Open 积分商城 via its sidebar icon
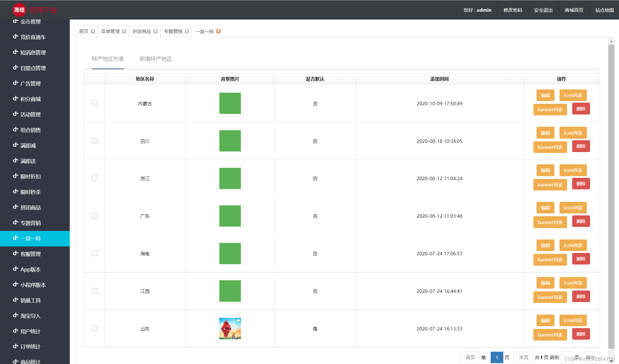Image resolution: width=619 pixels, height=364 pixels. point(16,99)
